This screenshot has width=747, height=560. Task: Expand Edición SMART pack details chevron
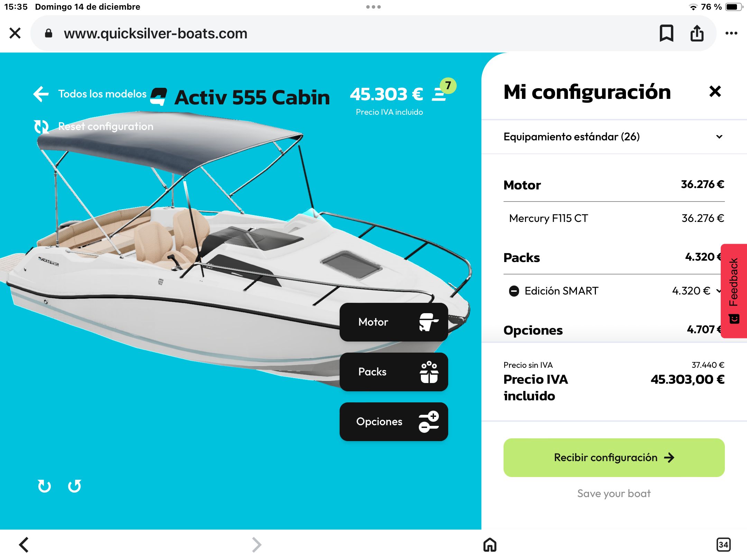tap(719, 291)
